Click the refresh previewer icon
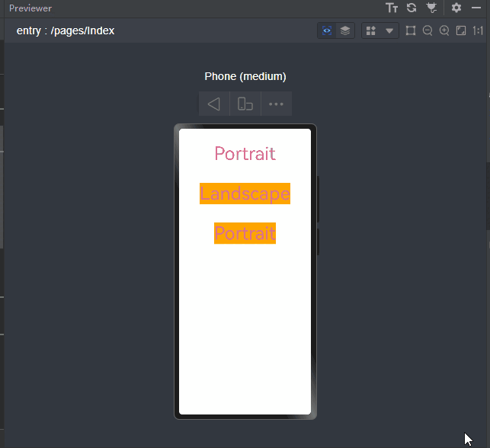This screenshot has height=448, width=490. tap(412, 8)
